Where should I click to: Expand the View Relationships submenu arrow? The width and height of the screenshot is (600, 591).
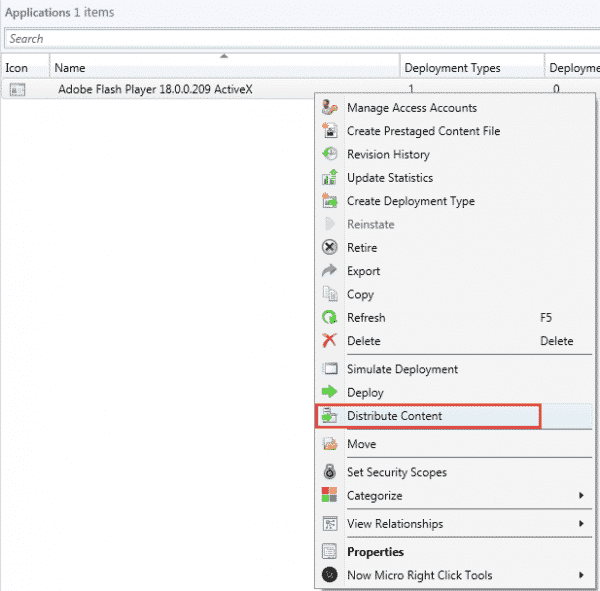click(581, 524)
